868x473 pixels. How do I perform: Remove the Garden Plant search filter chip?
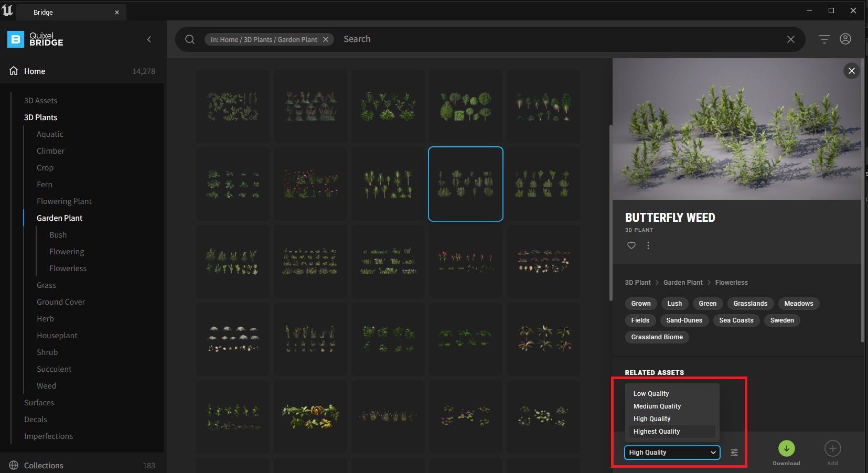pos(326,39)
